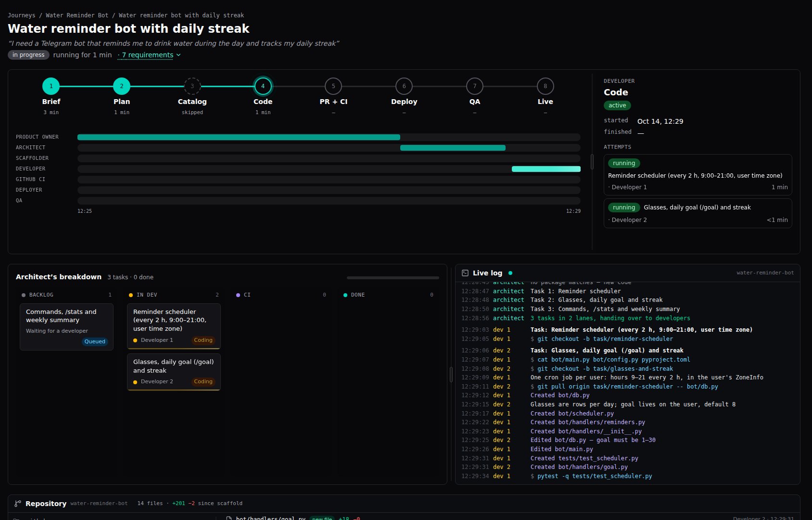Click the Repository branch icon

[18, 504]
